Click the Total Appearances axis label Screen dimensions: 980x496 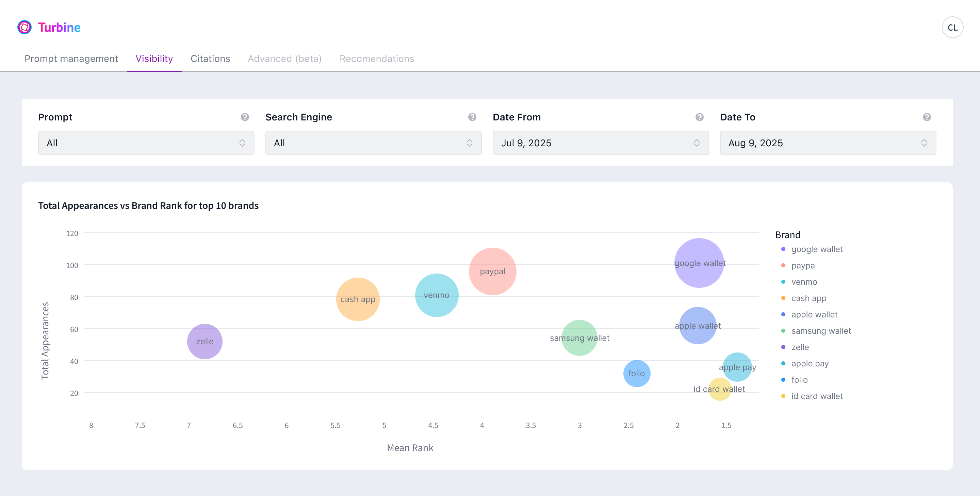click(45, 341)
